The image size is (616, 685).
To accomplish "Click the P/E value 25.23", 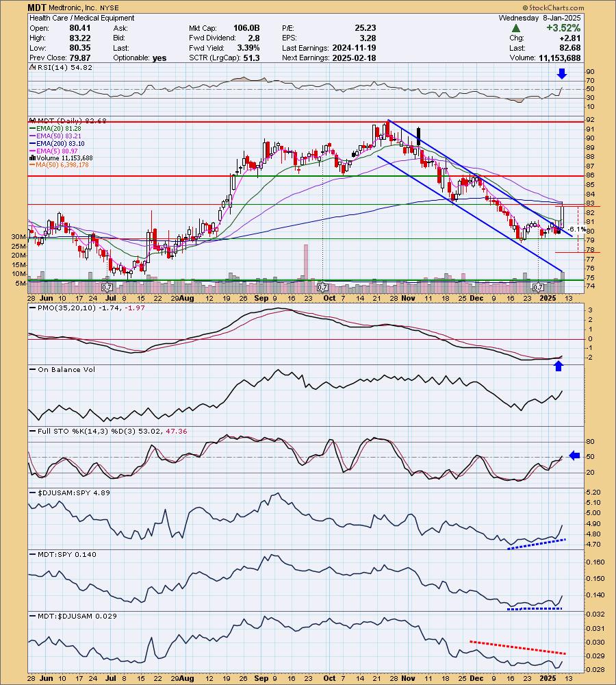I will 365,28.
